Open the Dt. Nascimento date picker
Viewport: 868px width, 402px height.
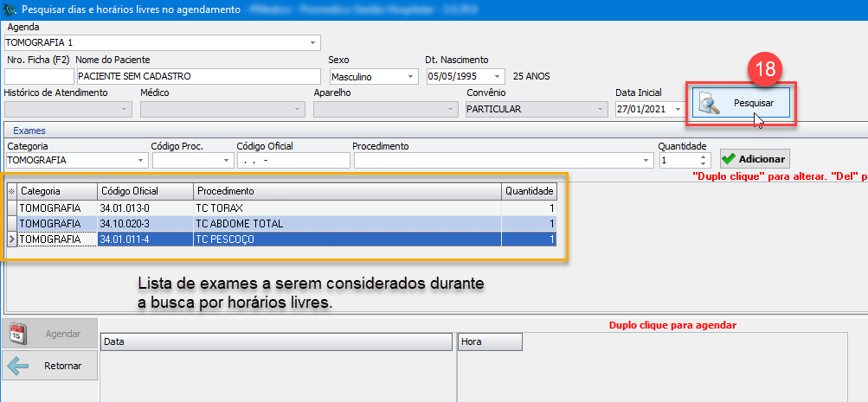point(496,76)
